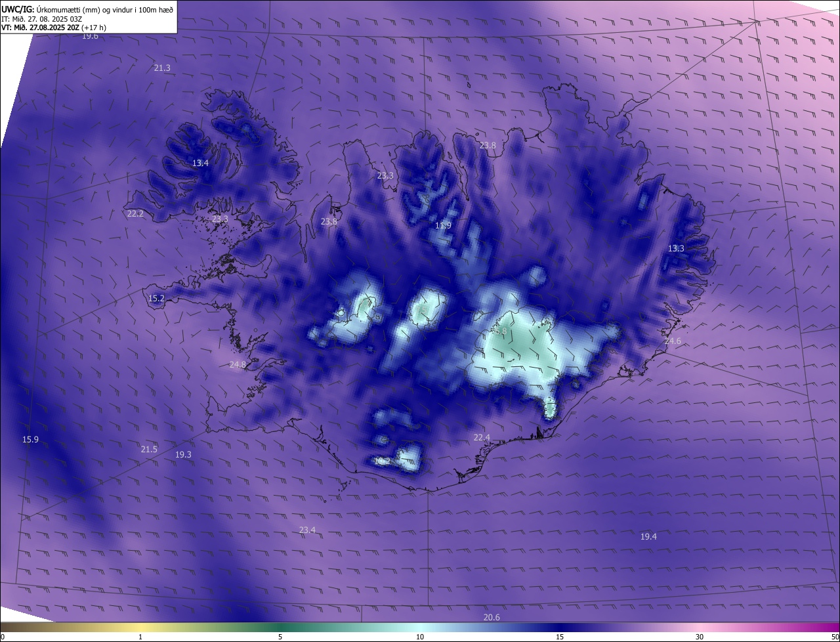Click the 24.6 value label on the map
This screenshot has width=840, height=642.
click(673, 341)
